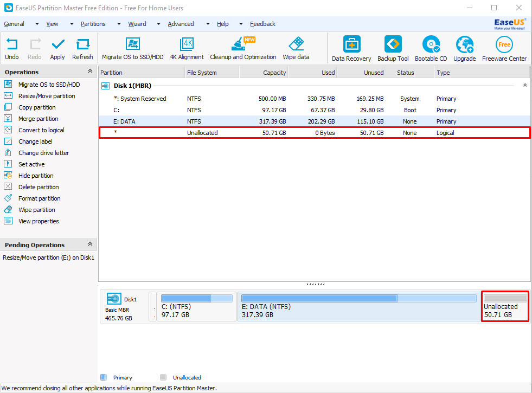Click Migrate OS to SSD/HDD in sidebar
Screen dimensions: 532x393
coord(49,85)
